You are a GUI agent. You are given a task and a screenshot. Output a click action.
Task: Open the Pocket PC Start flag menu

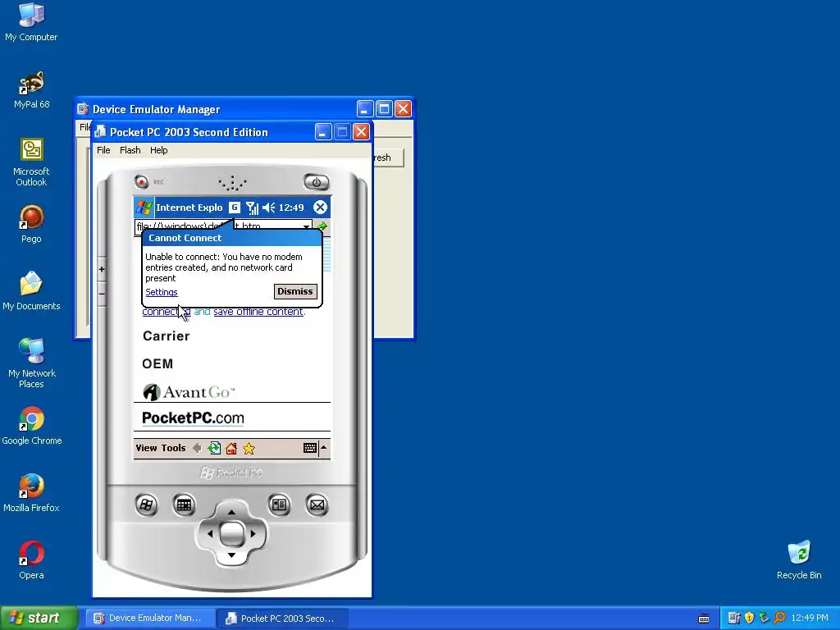point(144,208)
